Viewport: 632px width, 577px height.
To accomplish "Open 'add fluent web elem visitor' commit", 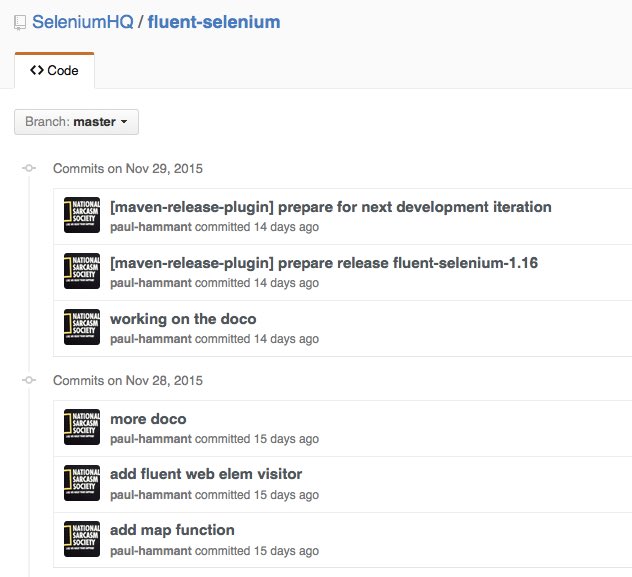I will tap(206, 474).
